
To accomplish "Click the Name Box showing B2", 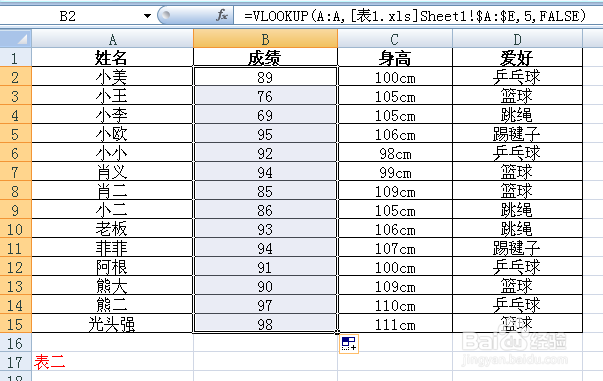I will coord(68,16).
